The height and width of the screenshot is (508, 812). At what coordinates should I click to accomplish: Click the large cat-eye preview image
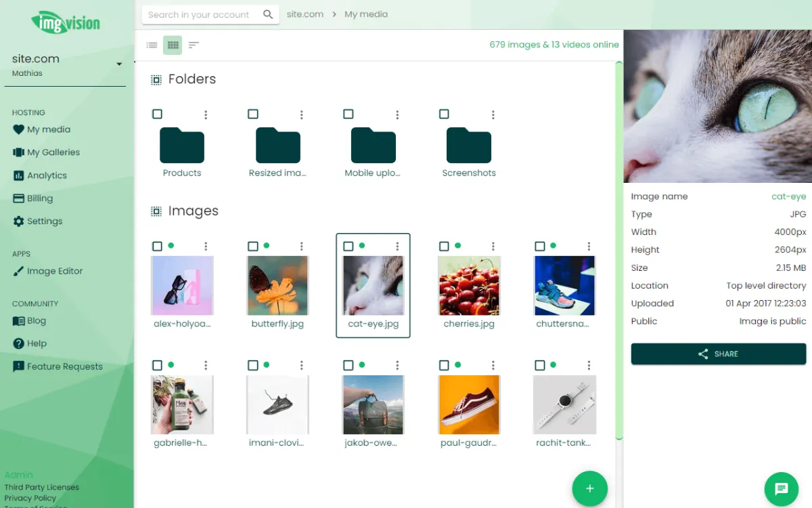[718, 106]
